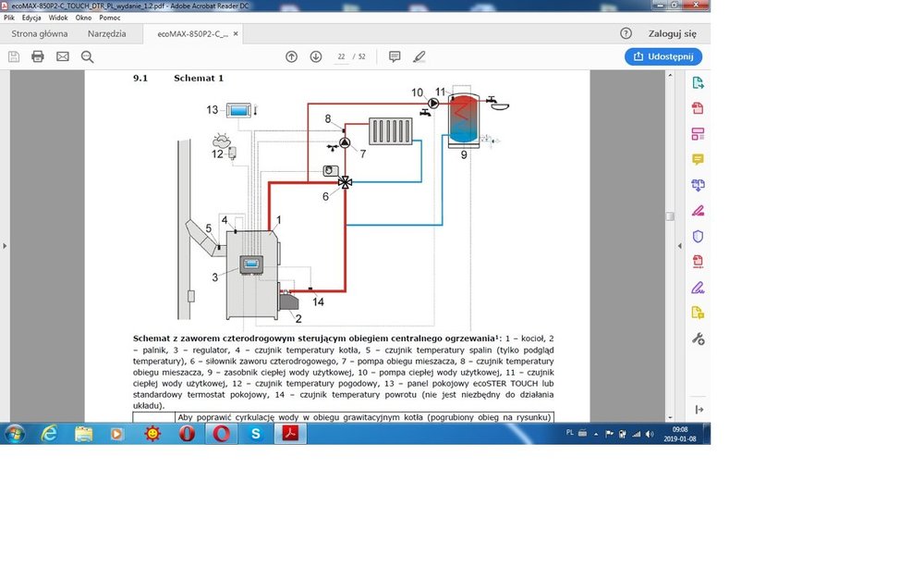Open the Edycja menu
Image resolution: width=924 pixels, height=578 pixels.
pos(33,18)
